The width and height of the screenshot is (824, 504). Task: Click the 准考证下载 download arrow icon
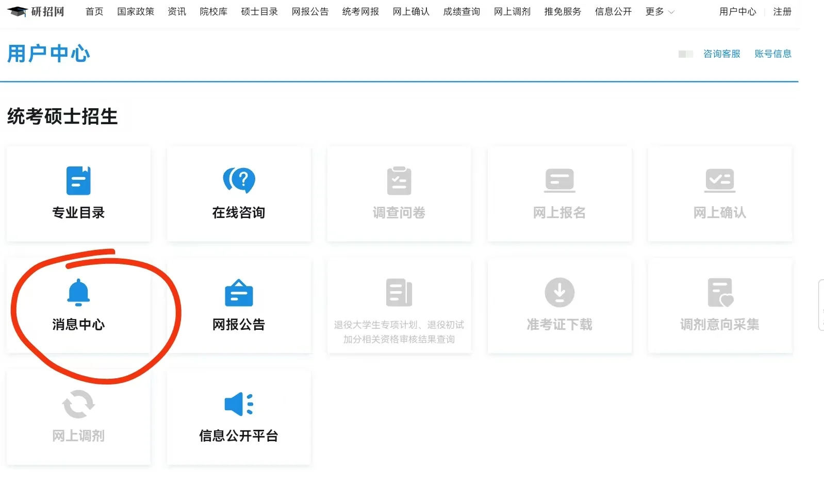click(x=559, y=292)
